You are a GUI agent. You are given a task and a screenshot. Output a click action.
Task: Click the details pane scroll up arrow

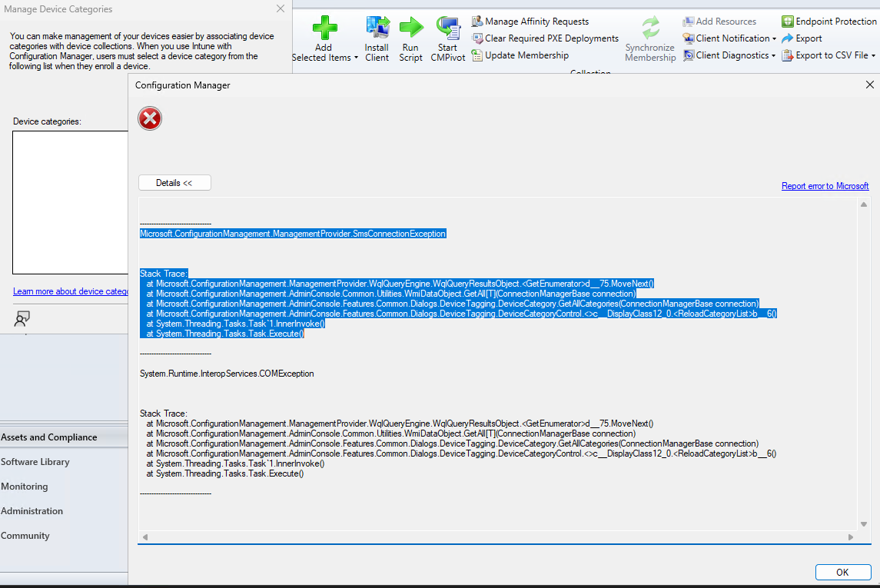pyautogui.click(x=864, y=204)
